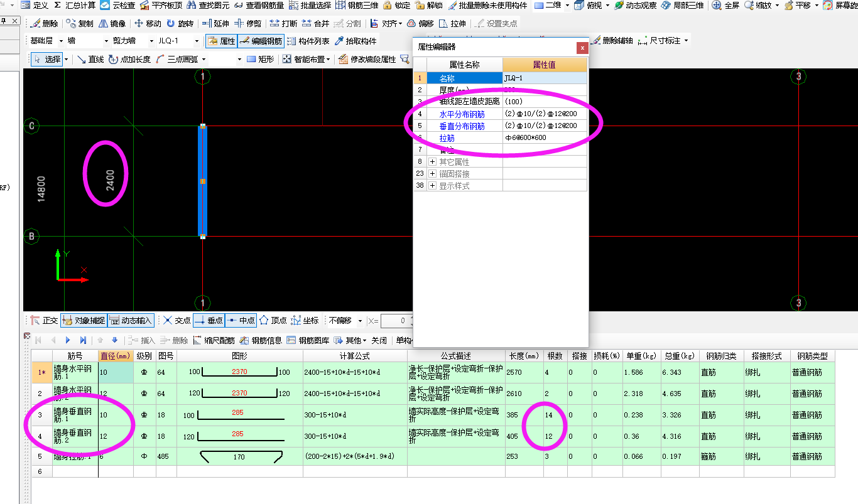Click 拉伸 stretch tool
Image resolution: width=858 pixels, height=504 pixels.
[x=452, y=24]
